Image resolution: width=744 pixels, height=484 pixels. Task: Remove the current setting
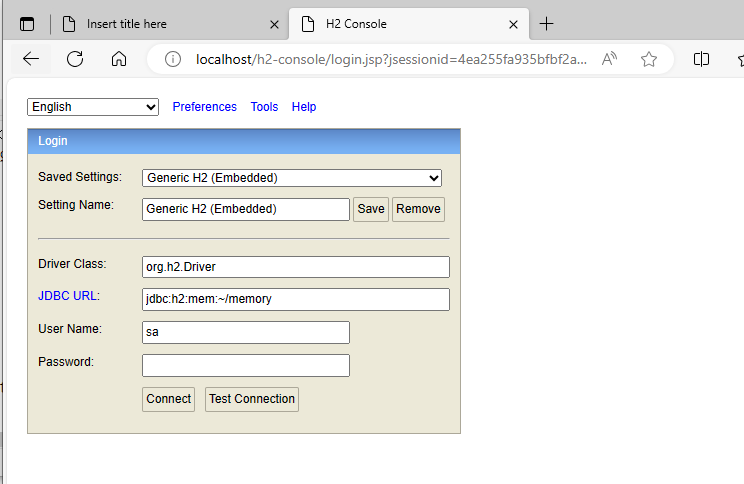[418, 209]
